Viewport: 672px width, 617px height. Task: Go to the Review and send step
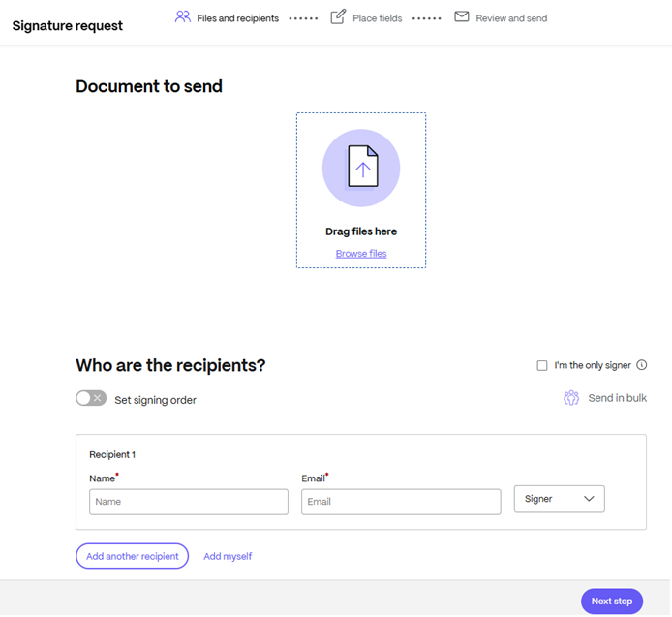tap(511, 18)
